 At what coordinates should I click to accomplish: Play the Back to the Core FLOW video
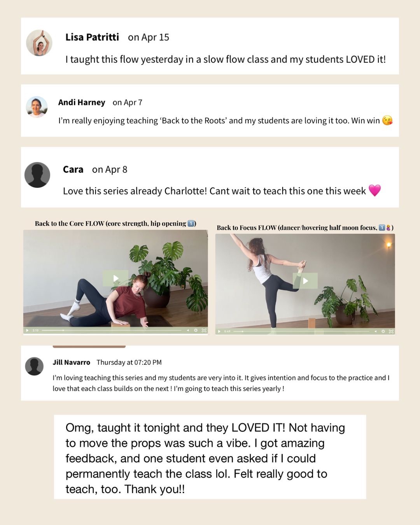[x=115, y=278]
